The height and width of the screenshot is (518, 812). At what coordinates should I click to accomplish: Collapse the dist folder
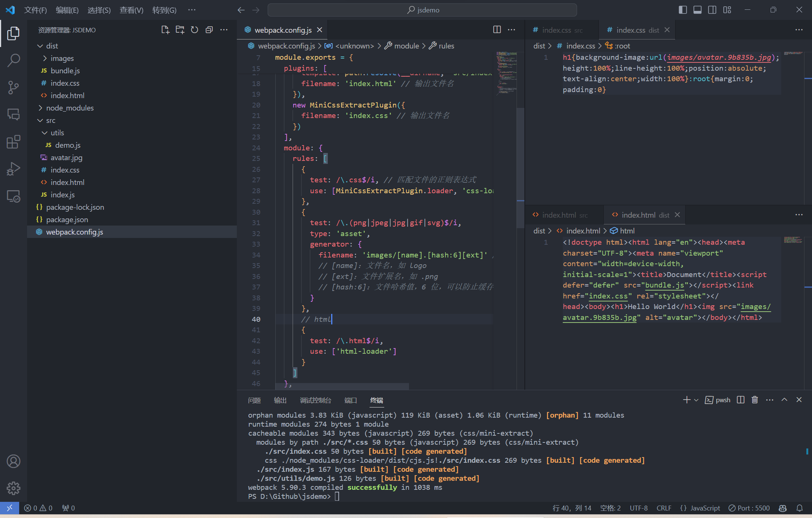(52, 46)
